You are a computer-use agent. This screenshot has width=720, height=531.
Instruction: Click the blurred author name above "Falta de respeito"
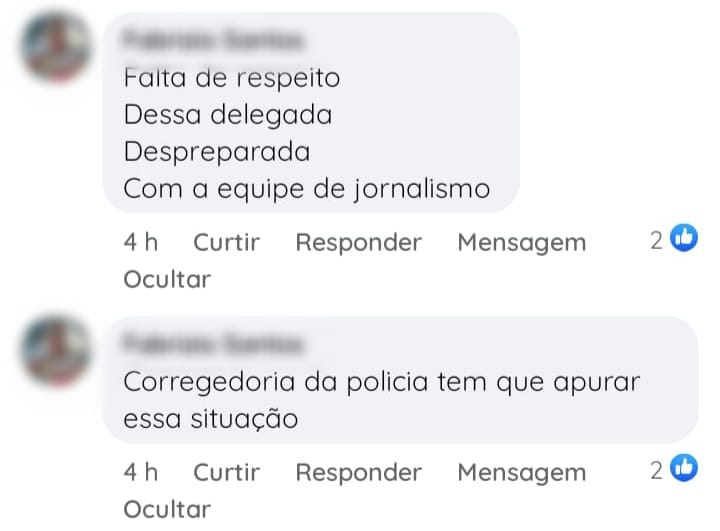pyautogui.click(x=212, y=41)
